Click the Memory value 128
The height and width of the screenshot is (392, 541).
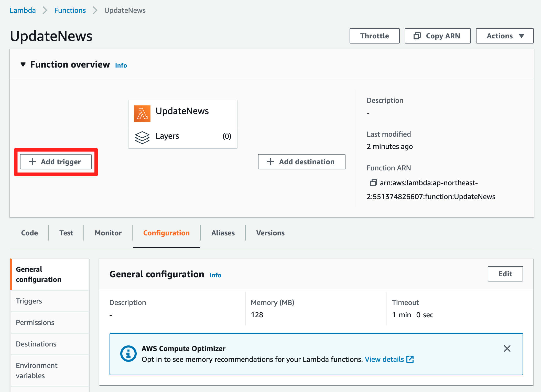coord(257,315)
